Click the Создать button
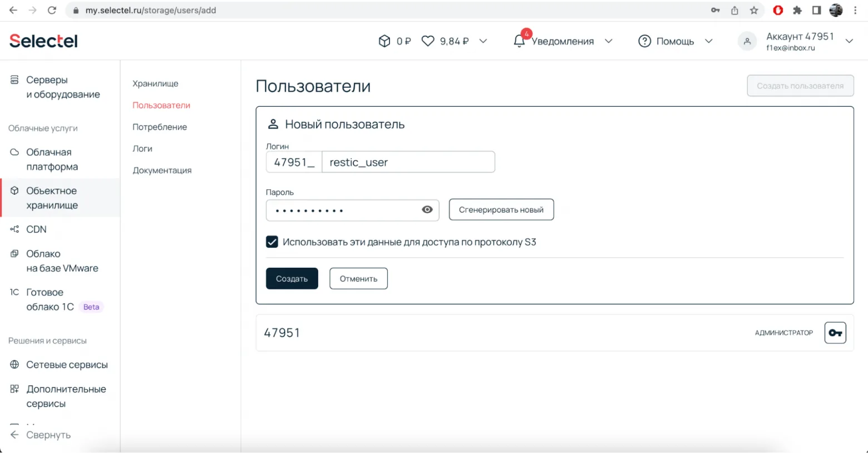868x453 pixels. pos(292,279)
